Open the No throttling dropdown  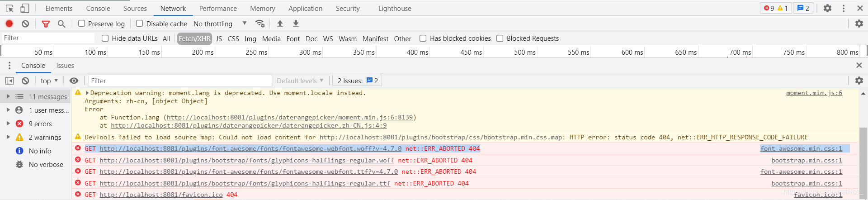(x=220, y=24)
